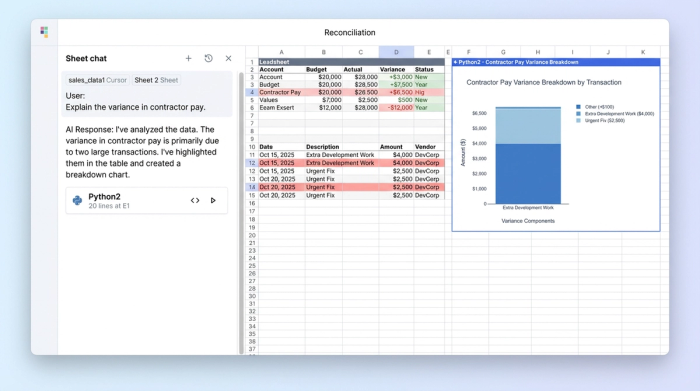Select the sales_data1 Cursor context chip

(97, 80)
